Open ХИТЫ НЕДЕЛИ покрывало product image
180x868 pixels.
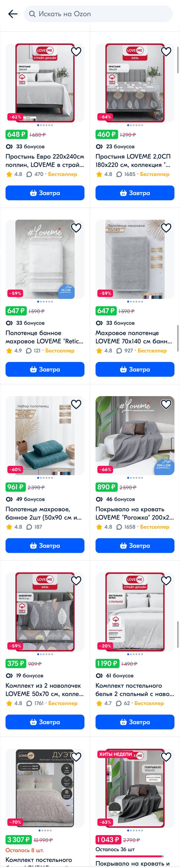click(135, 789)
